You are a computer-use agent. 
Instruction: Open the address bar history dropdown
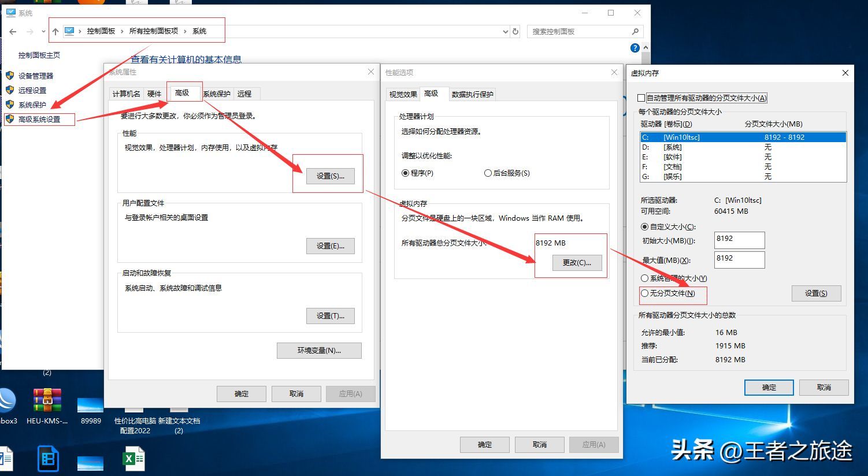click(506, 32)
